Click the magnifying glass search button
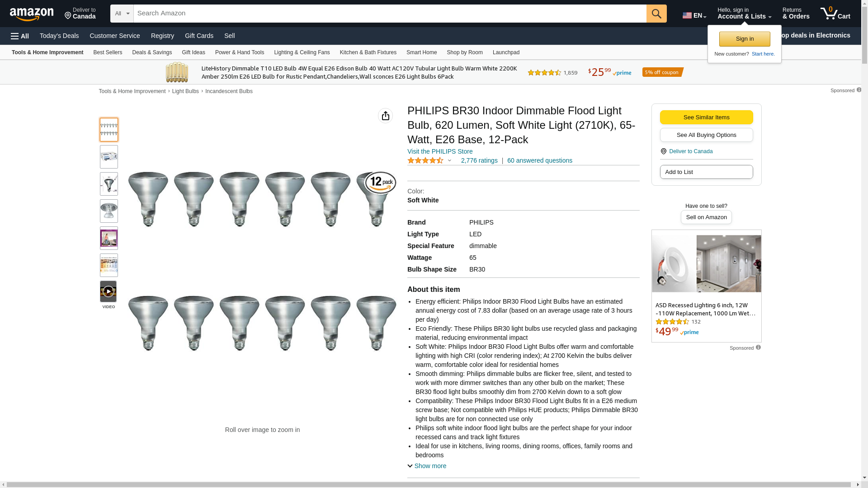 click(656, 14)
